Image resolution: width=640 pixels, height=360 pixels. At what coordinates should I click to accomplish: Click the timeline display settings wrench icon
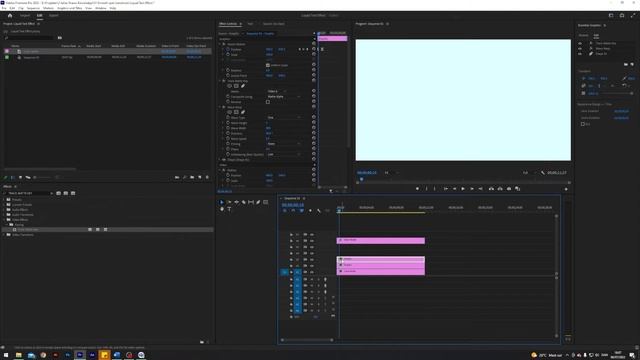coord(319,211)
